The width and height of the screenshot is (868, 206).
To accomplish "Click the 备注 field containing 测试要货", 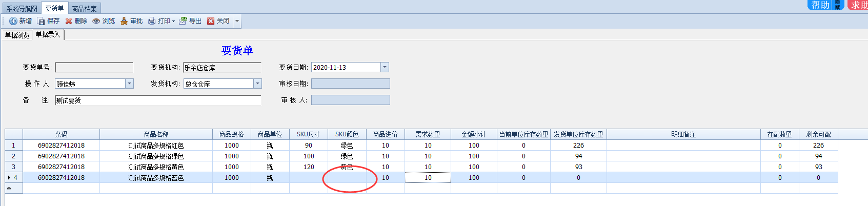I will [158, 100].
